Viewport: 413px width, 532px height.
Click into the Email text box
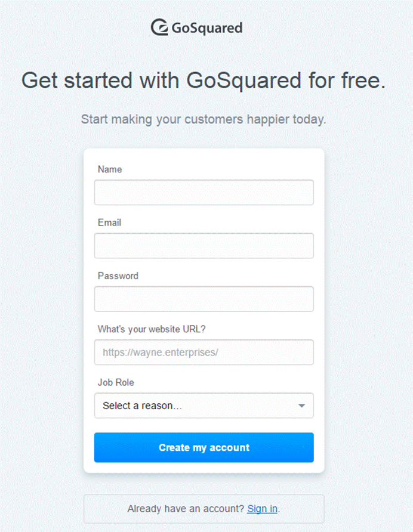pyautogui.click(x=204, y=246)
